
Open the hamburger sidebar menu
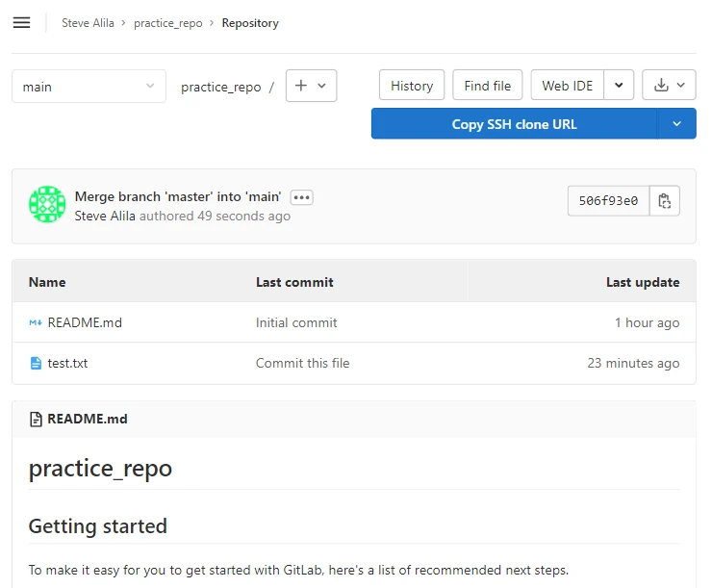click(x=21, y=23)
